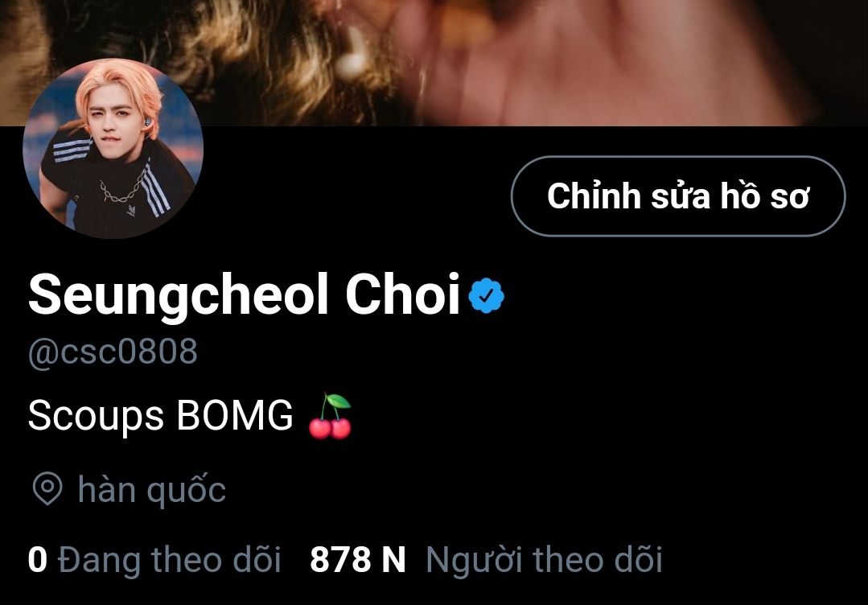Click the hàn quốc location text
The image size is (868, 605).
tap(152, 489)
